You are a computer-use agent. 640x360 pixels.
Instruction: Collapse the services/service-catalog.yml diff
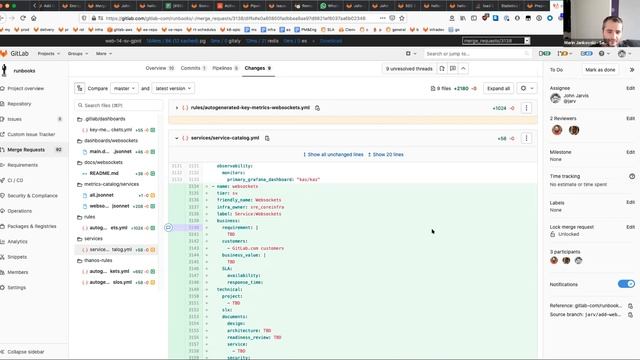(x=177, y=138)
